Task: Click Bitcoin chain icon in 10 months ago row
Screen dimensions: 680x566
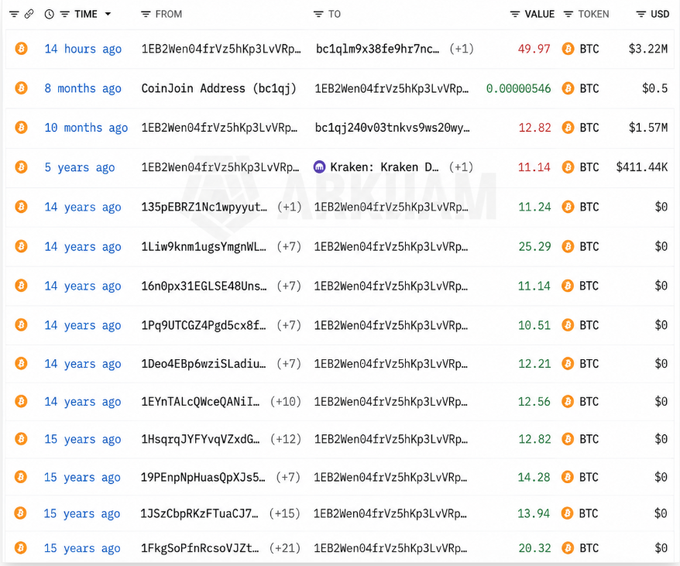Action: [x=21, y=128]
